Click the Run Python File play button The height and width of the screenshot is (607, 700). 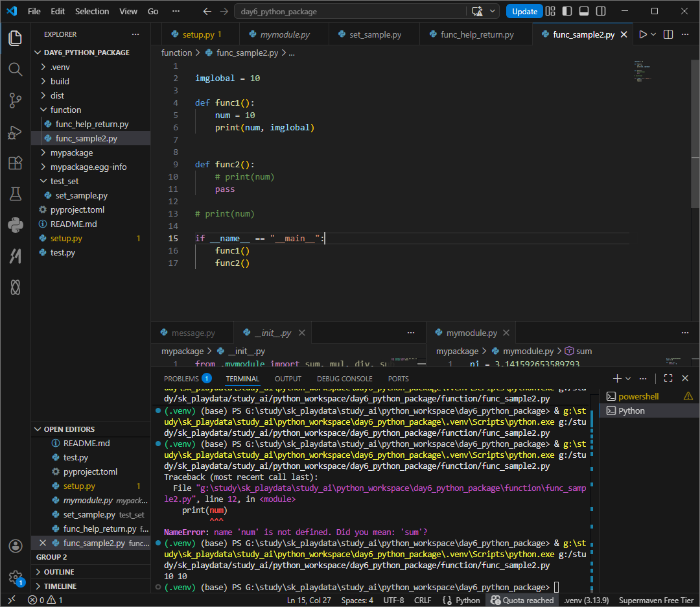642,34
